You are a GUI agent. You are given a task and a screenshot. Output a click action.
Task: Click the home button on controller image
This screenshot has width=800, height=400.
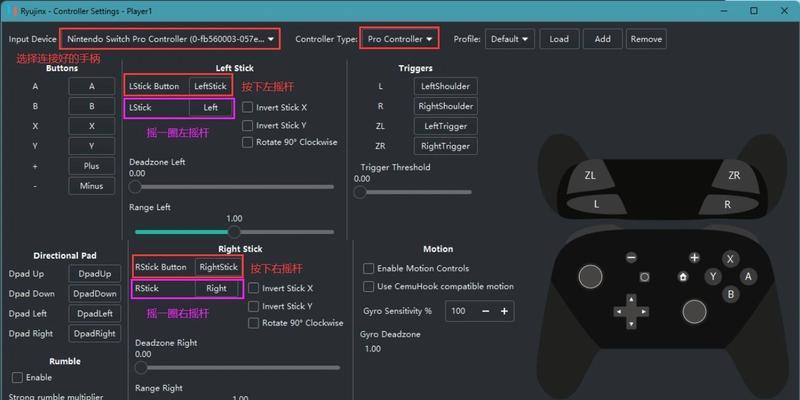click(683, 277)
